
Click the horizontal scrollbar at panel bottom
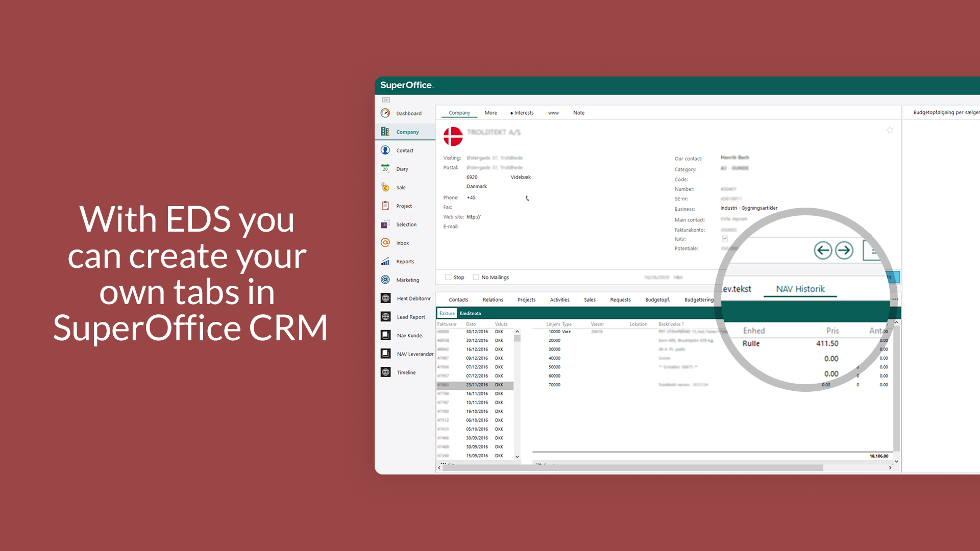coord(633,467)
